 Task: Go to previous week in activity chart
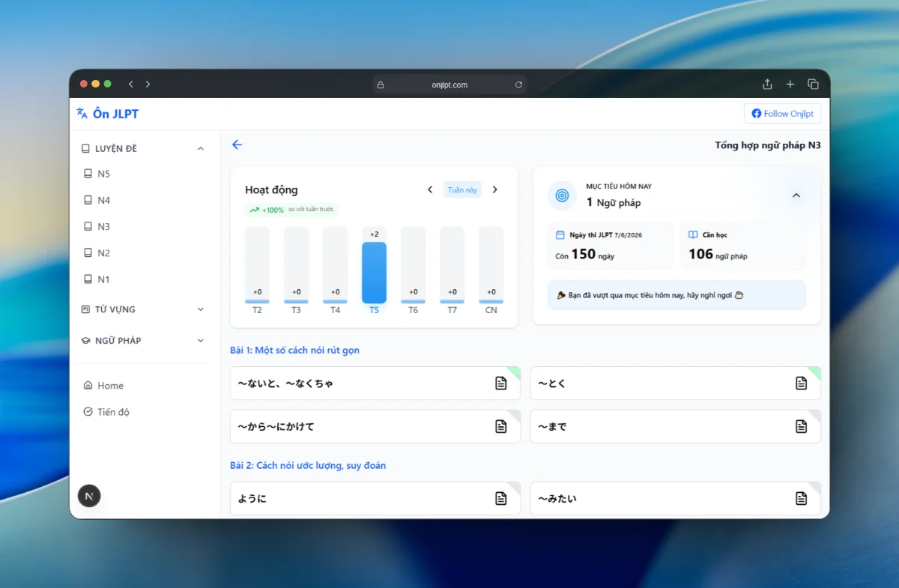[430, 190]
